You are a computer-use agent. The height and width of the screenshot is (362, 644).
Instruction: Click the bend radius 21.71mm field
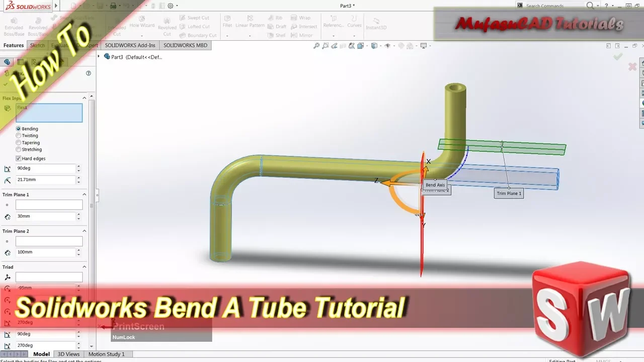coord(46,180)
